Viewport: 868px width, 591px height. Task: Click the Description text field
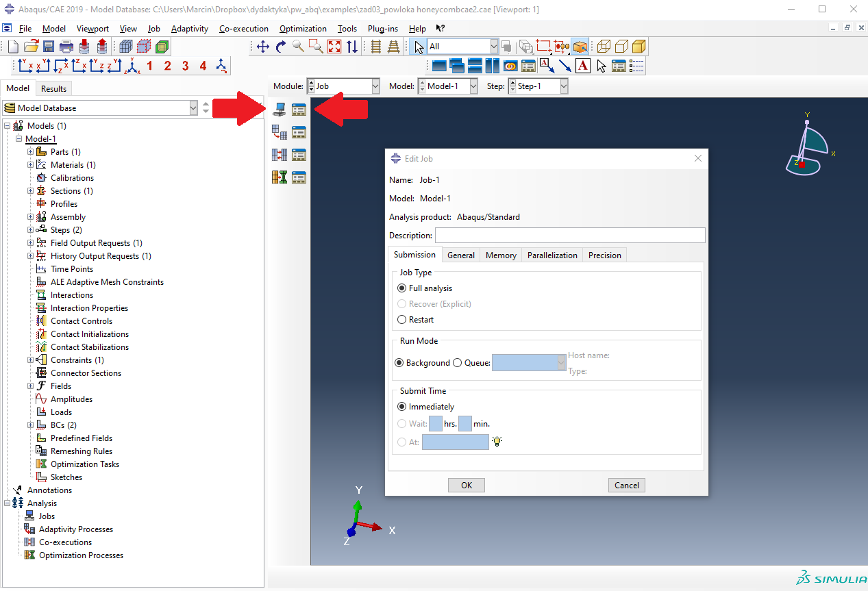pyautogui.click(x=569, y=236)
